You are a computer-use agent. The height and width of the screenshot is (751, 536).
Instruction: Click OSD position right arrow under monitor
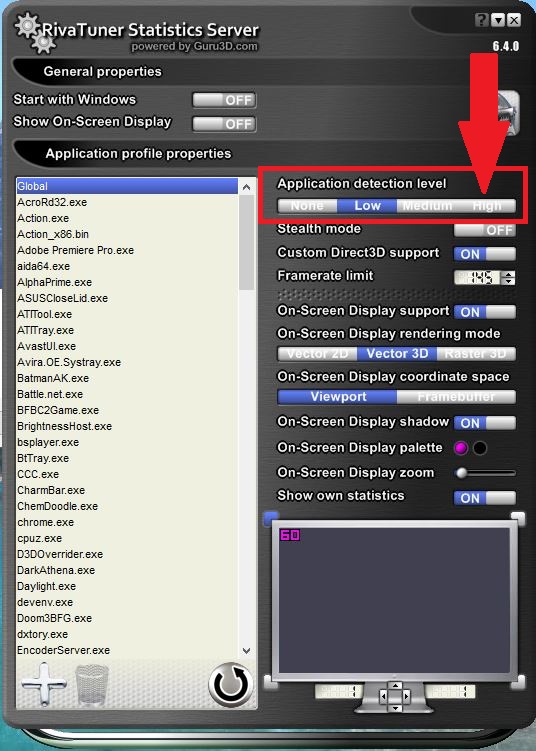pyautogui.click(x=406, y=696)
